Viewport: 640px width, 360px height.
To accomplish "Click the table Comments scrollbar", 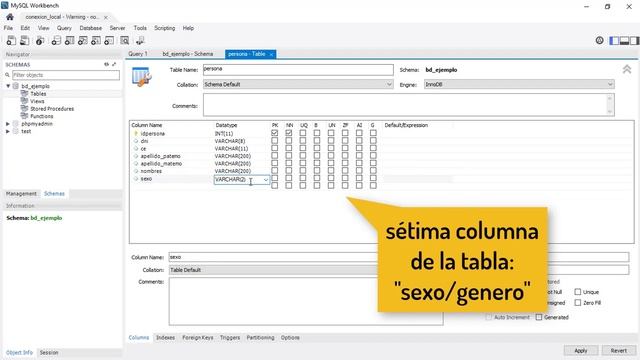I will pos(610,104).
